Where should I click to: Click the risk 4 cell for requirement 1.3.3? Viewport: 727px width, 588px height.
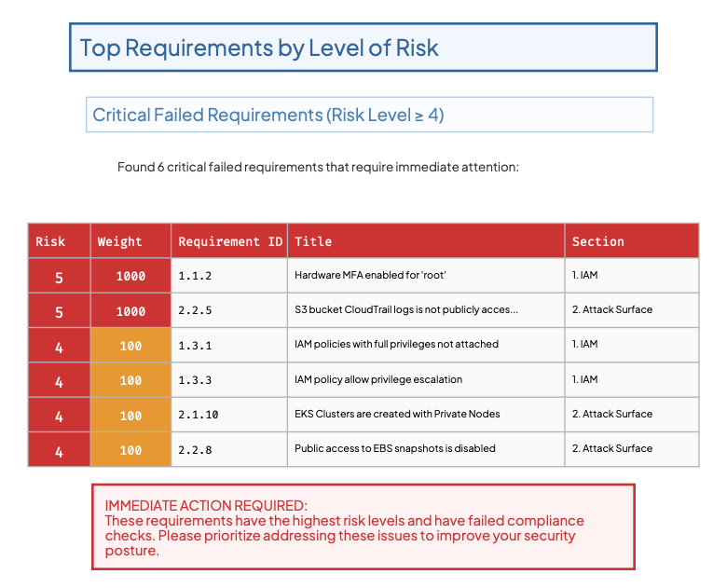click(60, 380)
